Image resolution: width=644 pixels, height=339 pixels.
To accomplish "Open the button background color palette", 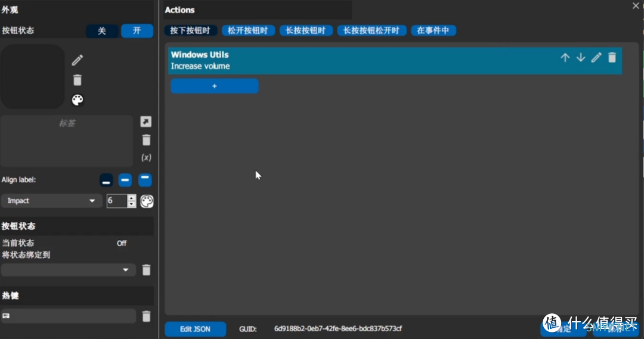I will [77, 100].
